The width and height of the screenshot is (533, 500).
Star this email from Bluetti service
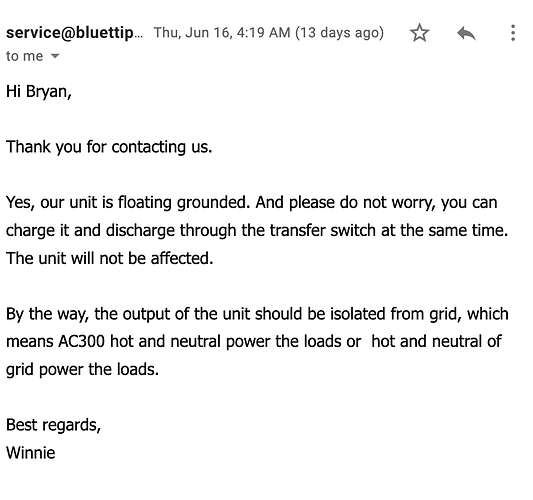point(419,33)
